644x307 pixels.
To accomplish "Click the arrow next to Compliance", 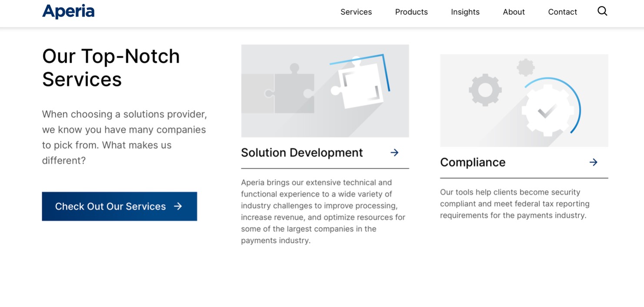I will pos(594,162).
